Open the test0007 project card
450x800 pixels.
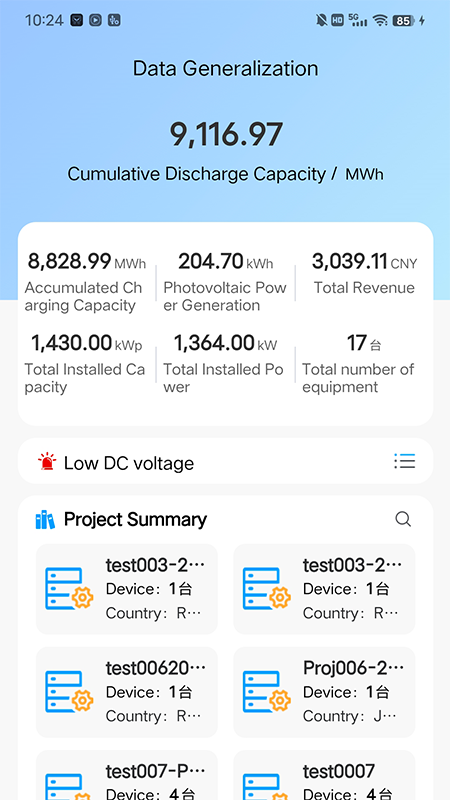point(324,775)
